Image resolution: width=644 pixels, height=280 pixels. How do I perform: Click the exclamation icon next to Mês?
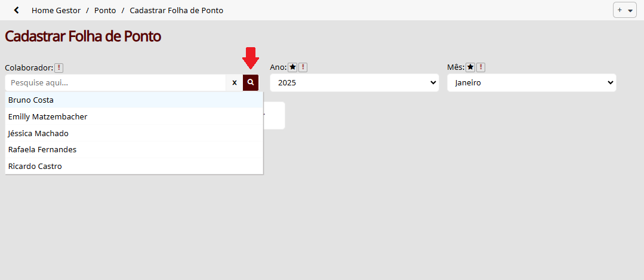tap(480, 67)
